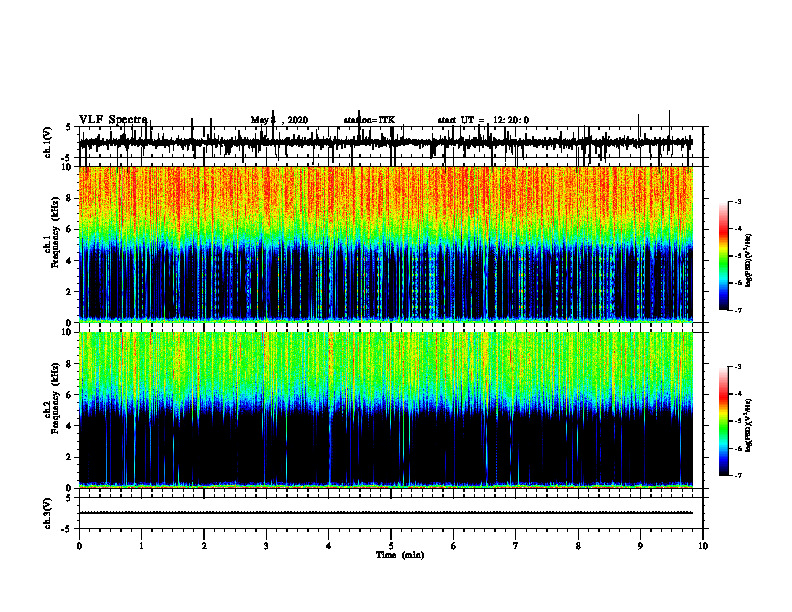The image size is (792, 612).
Task: Click ch.1 color scale '-3' label
Action: (738, 201)
